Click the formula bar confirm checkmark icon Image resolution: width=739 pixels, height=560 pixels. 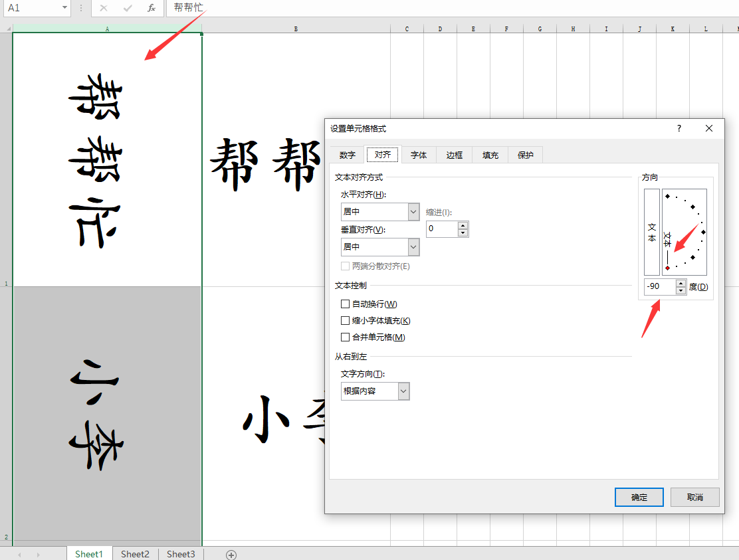pyautogui.click(x=127, y=8)
